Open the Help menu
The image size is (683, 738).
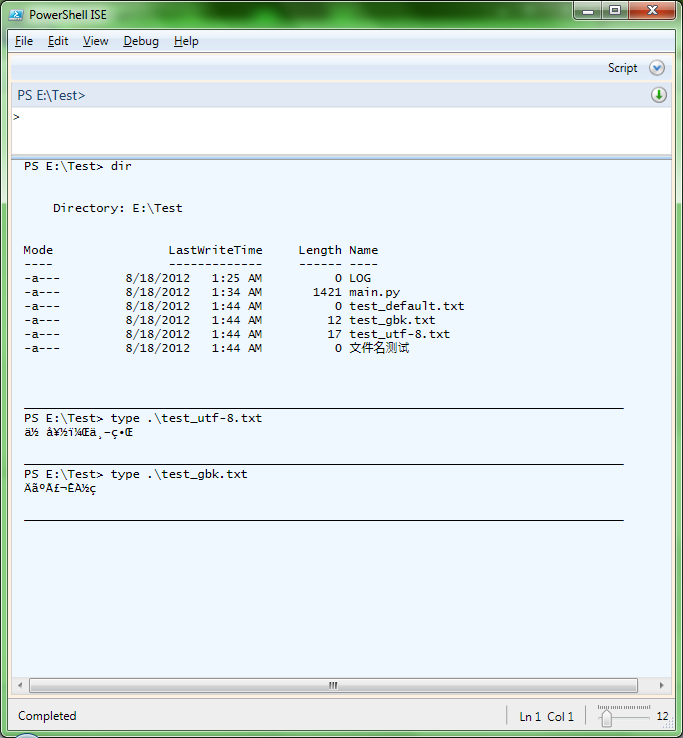click(186, 41)
